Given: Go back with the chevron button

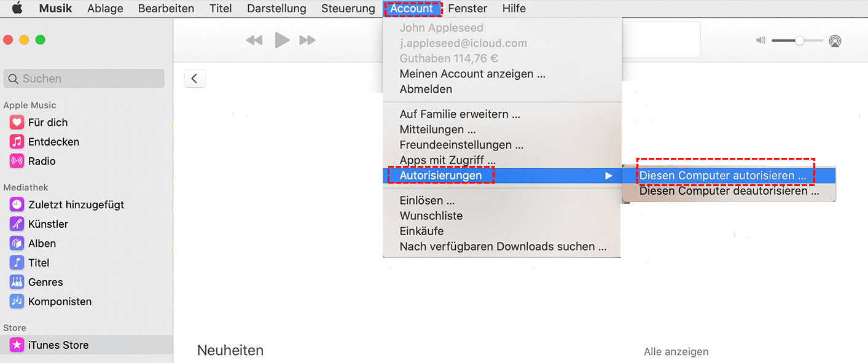Looking at the screenshot, I should coord(195,78).
